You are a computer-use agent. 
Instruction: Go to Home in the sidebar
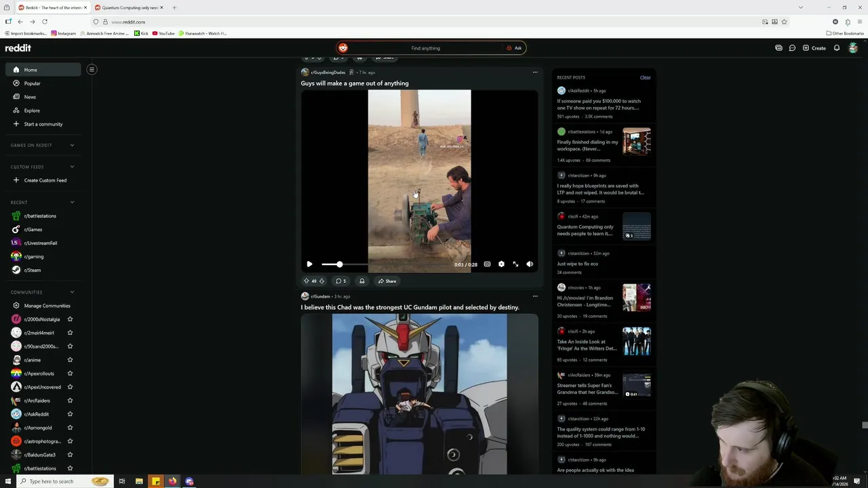click(43, 70)
